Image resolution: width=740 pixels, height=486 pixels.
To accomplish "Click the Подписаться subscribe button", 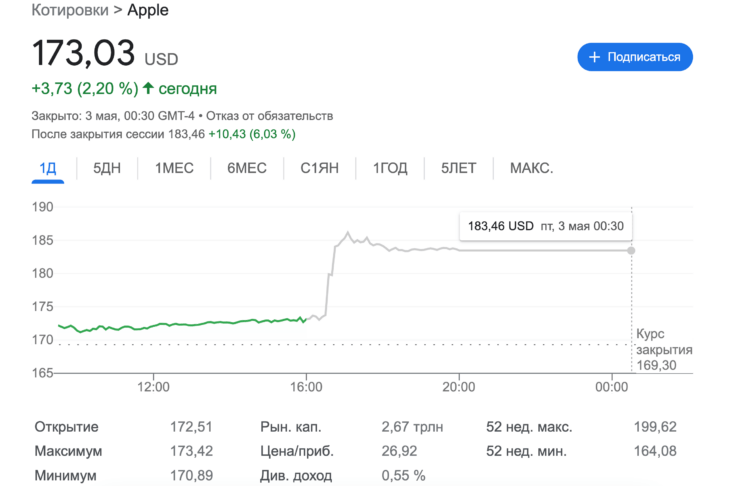I will pyautogui.click(x=635, y=57).
